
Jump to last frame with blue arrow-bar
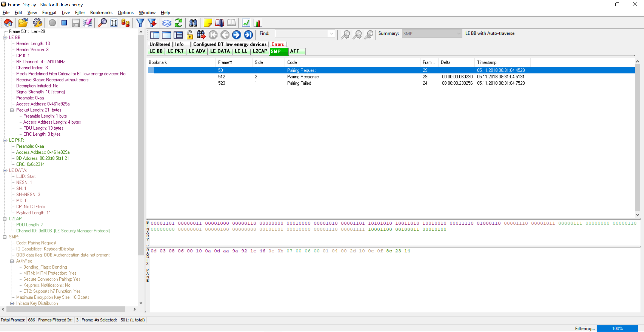click(248, 35)
